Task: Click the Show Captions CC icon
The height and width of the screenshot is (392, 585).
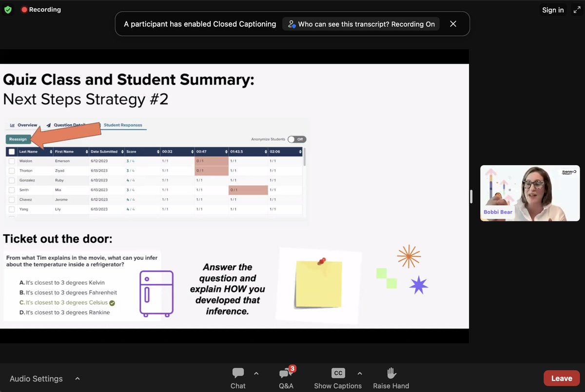Action: [x=338, y=373]
